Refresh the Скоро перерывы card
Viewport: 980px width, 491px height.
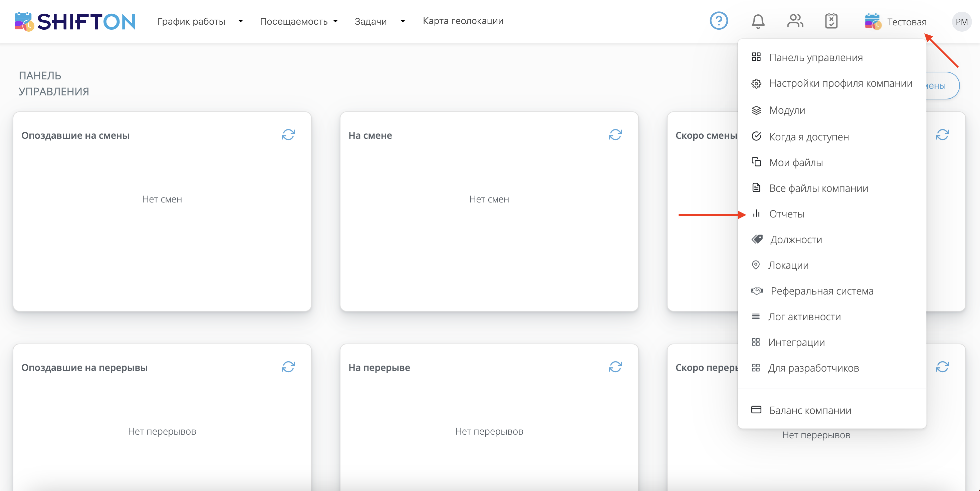click(x=942, y=367)
